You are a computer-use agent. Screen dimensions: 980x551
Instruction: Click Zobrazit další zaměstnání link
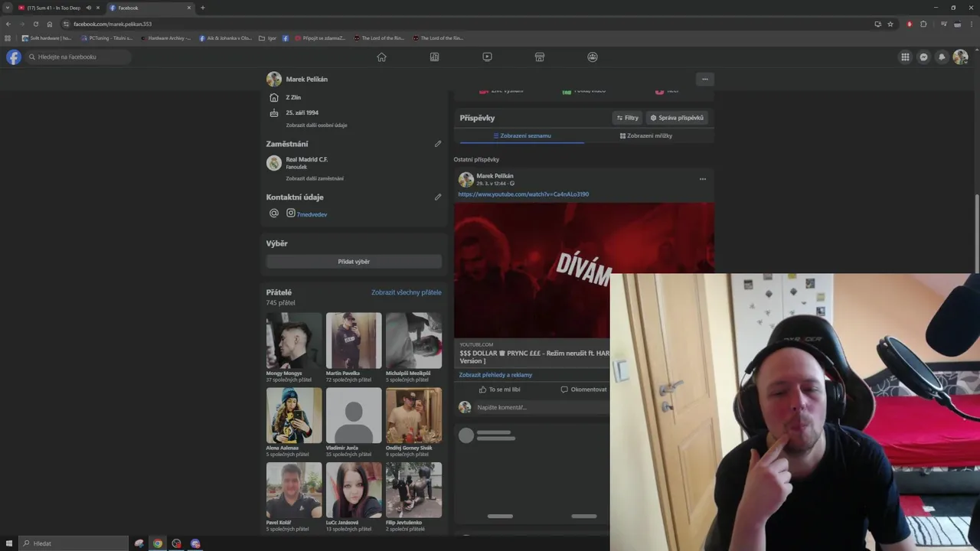tap(315, 178)
